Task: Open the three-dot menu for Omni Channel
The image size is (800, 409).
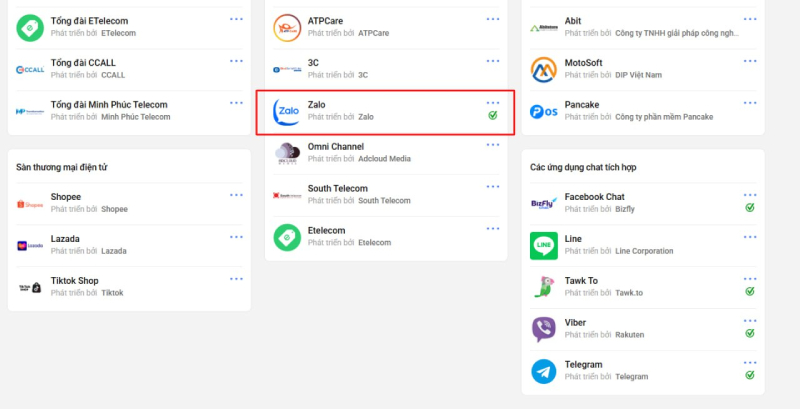Action: (492, 145)
